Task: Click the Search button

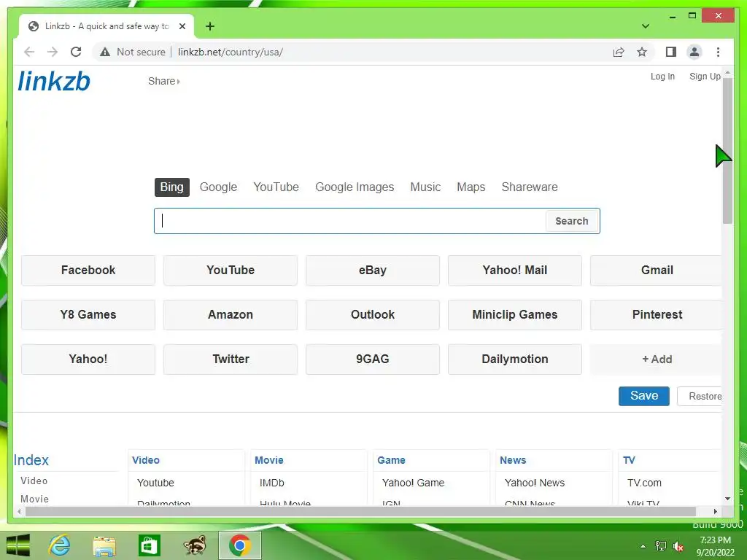Action: pyautogui.click(x=572, y=221)
